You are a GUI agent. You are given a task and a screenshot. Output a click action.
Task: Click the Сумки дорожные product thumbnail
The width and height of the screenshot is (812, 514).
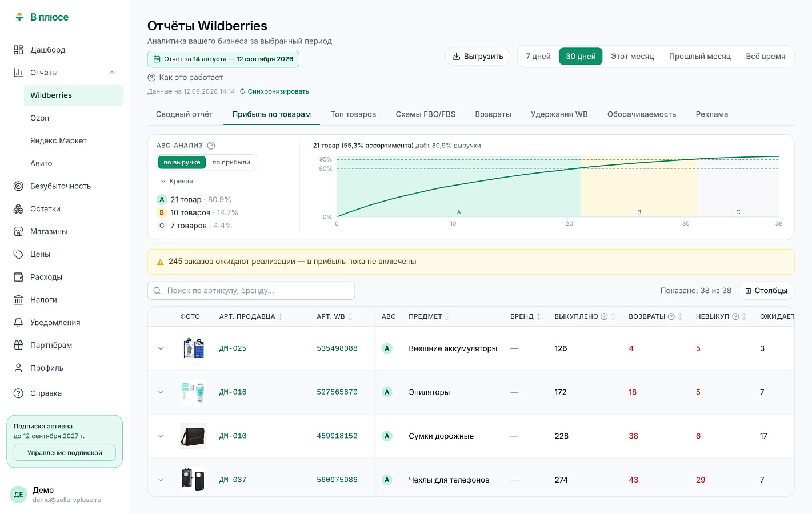[193, 436]
